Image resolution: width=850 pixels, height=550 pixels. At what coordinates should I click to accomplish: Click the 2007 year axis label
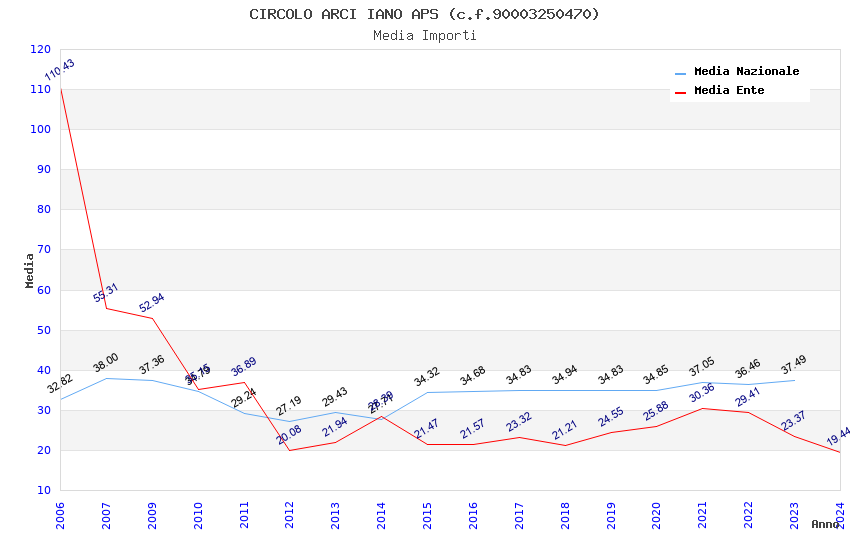click(x=106, y=515)
